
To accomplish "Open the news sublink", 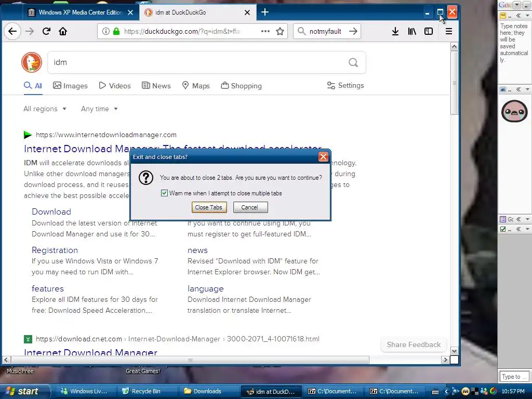I will tap(197, 250).
